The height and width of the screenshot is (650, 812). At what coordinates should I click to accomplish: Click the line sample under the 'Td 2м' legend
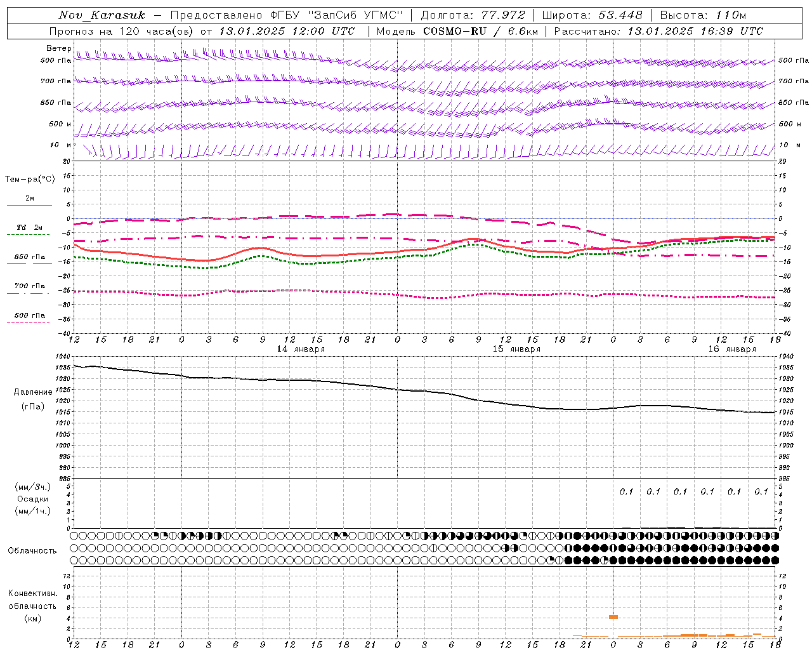(28, 235)
